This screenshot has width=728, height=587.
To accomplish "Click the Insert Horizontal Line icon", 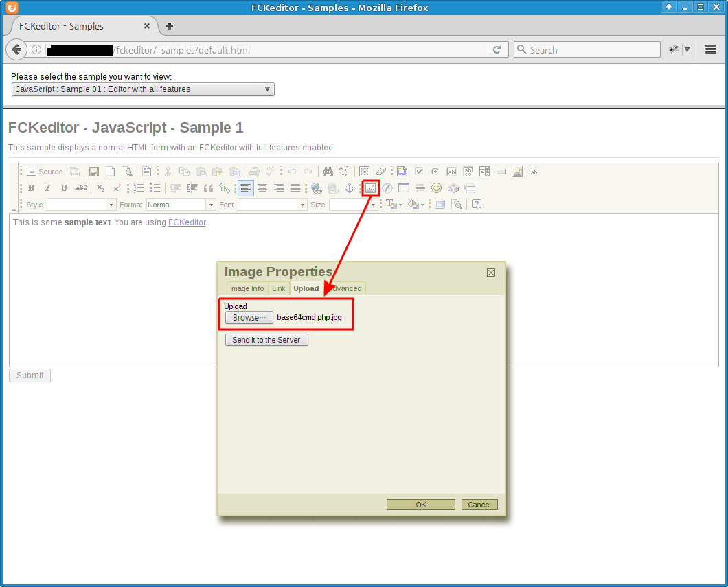I will [x=420, y=188].
